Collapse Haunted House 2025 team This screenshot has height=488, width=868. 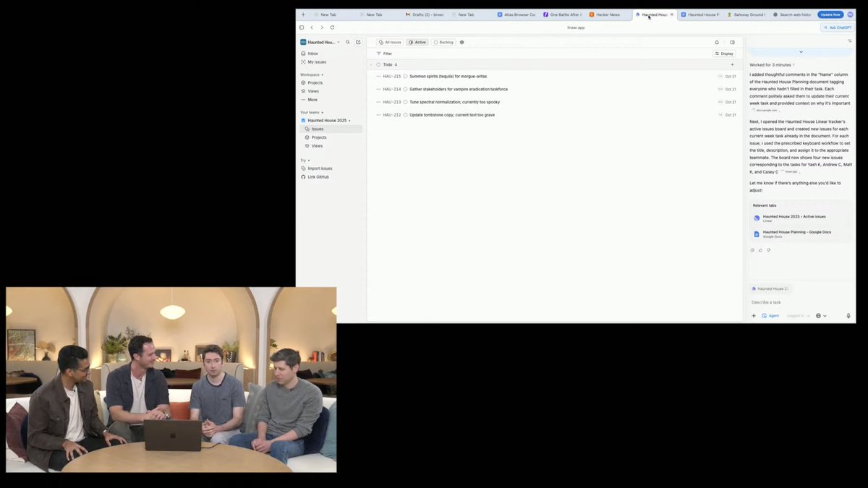[326, 120]
